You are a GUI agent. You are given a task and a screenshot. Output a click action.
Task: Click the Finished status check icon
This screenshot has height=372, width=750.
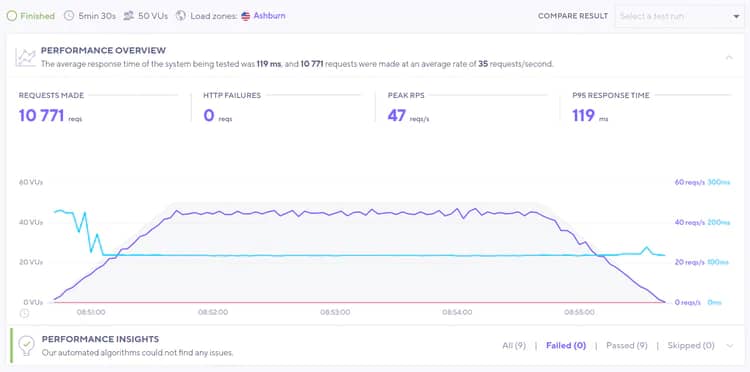coord(11,16)
